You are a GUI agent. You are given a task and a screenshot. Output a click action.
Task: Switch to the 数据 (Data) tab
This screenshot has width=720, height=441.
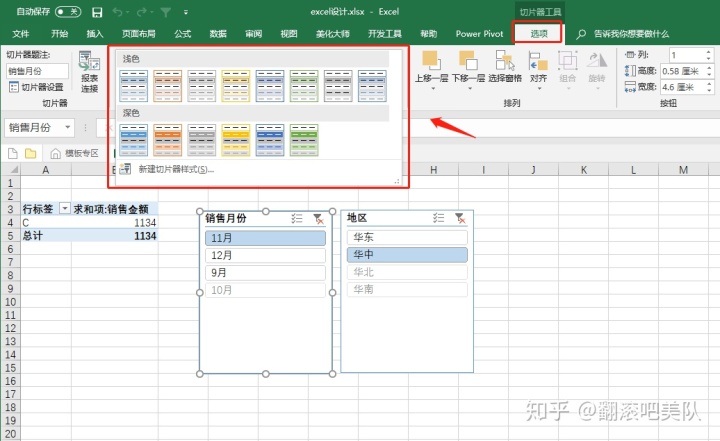coord(218,34)
